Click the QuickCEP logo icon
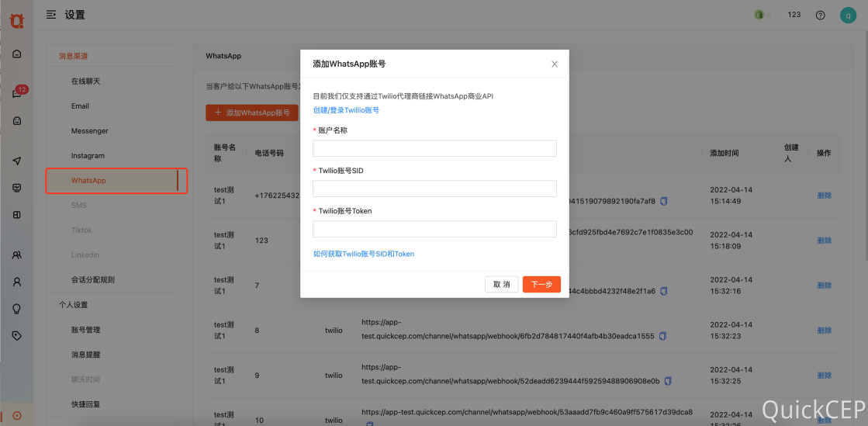Screen dimensions: 868x426 (17, 21)
